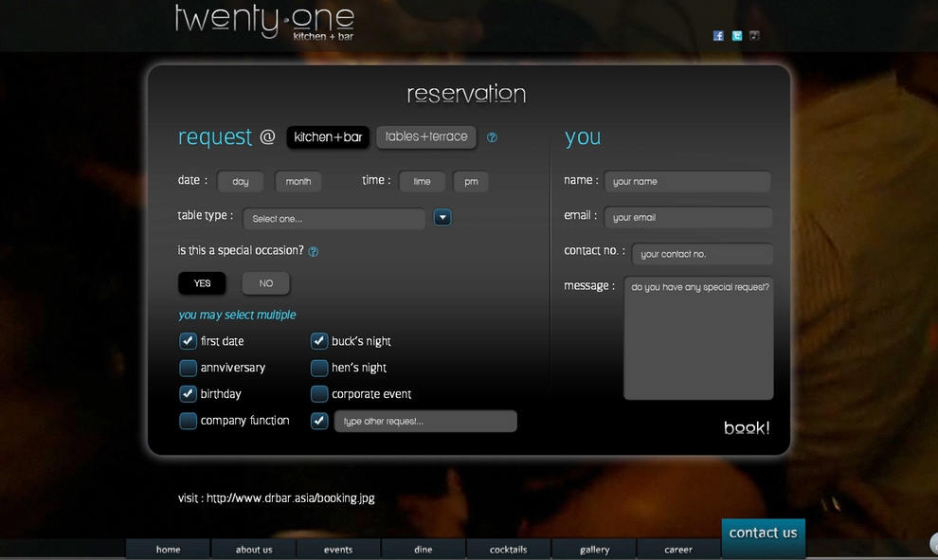Switch to tables+terrace tab
This screenshot has width=938, height=560.
pyautogui.click(x=426, y=136)
